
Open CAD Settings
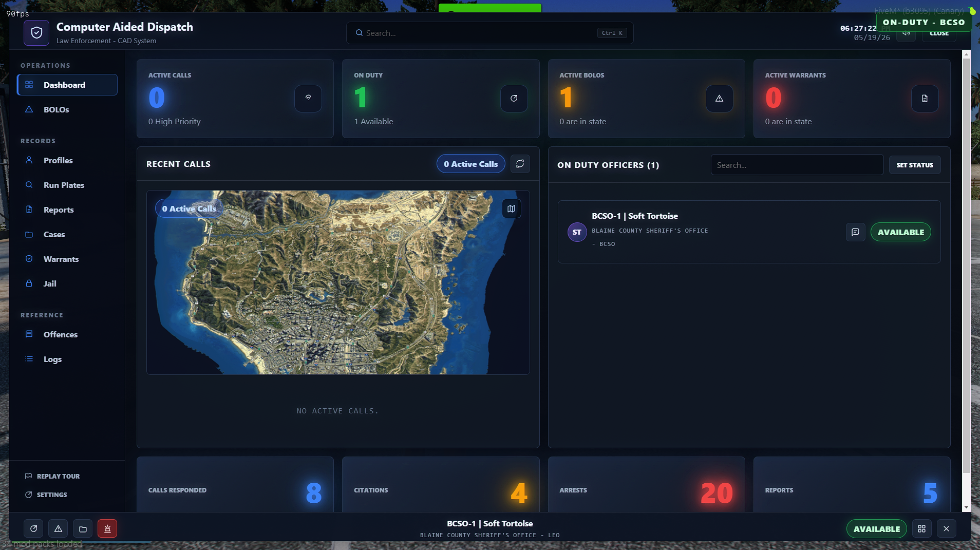click(x=46, y=495)
